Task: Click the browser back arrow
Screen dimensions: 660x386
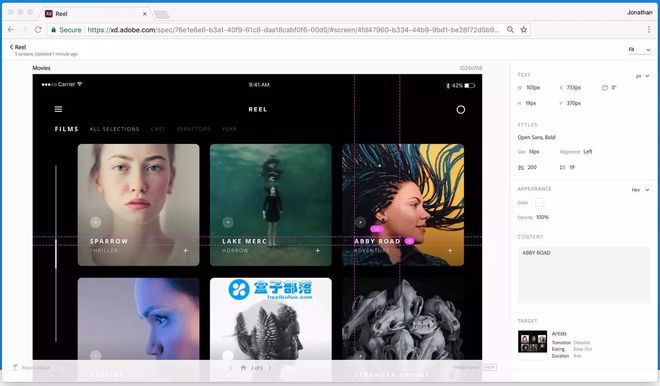Action: pos(11,29)
